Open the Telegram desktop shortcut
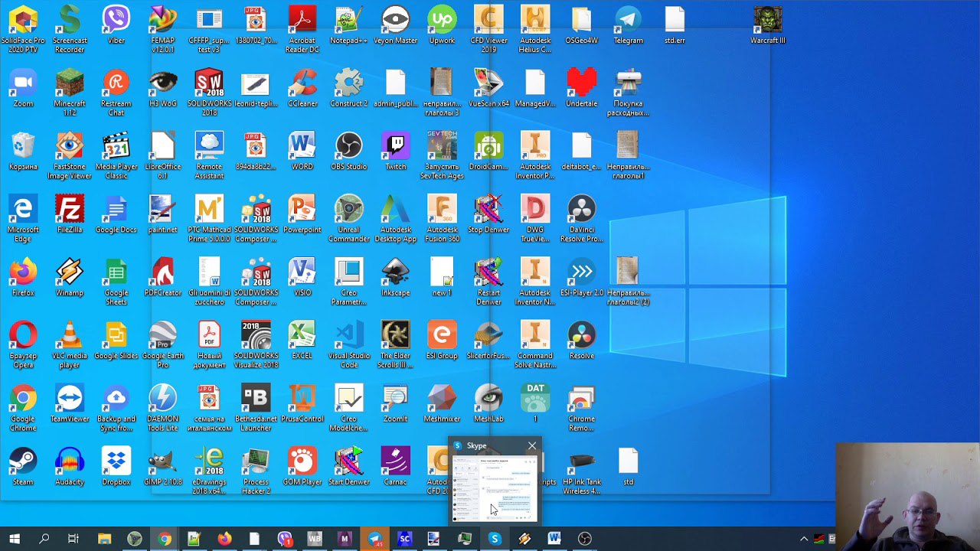Image resolution: width=980 pixels, height=551 pixels. pos(629,25)
